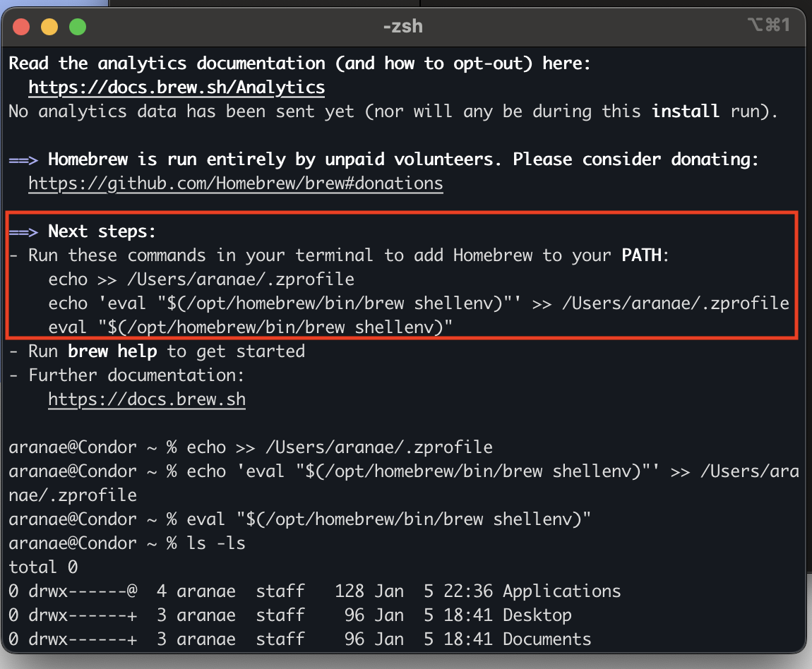Click the 'ls -ls' command line
The height and width of the screenshot is (669, 812).
click(127, 543)
